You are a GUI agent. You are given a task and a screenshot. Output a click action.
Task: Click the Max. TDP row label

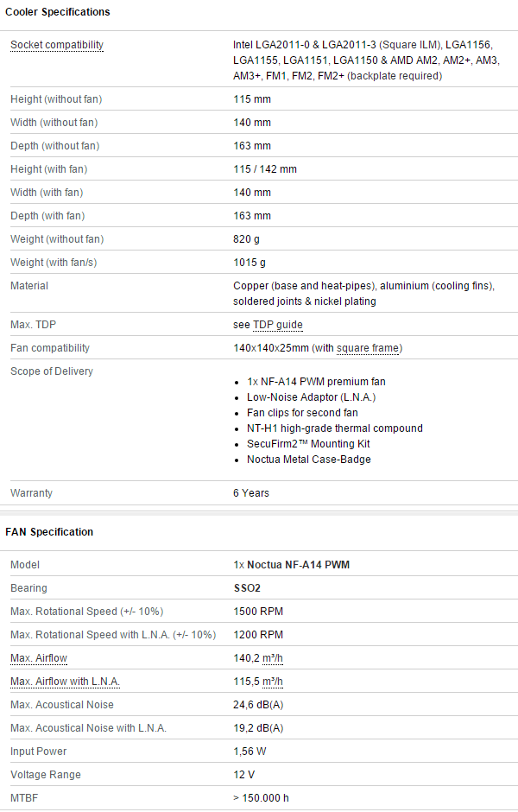tap(33, 325)
